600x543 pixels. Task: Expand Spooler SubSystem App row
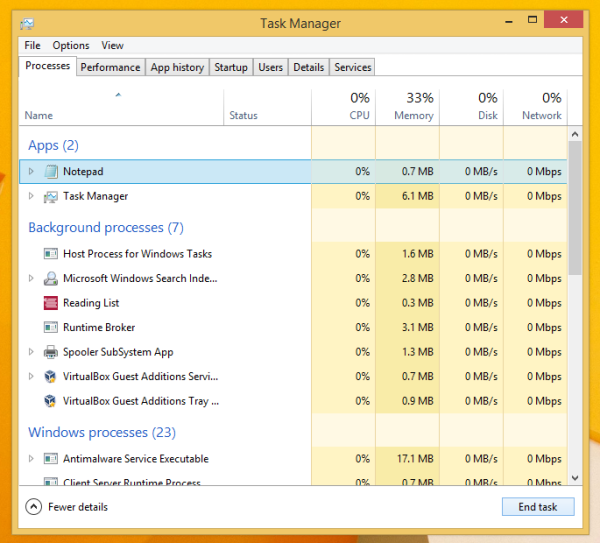31,352
